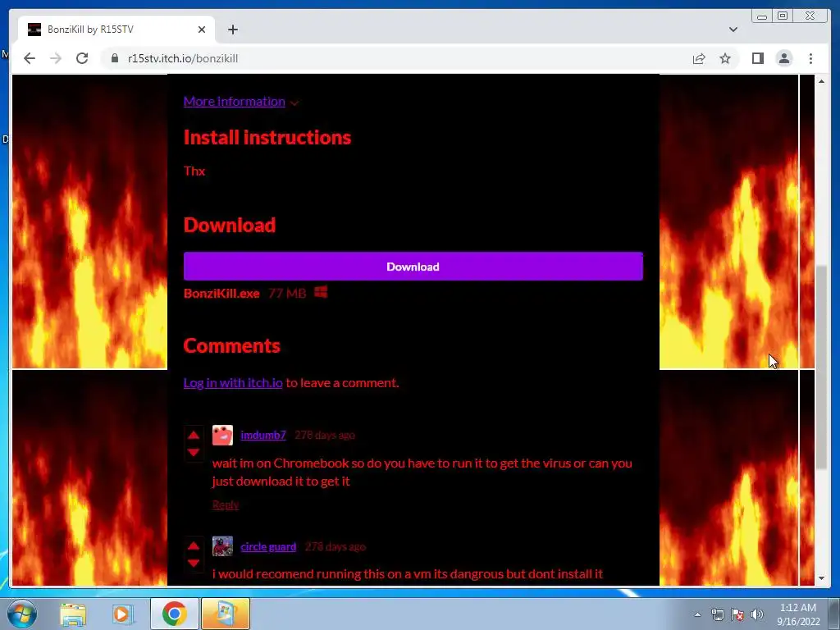Click the 'Thx' install instructions text
840x630 pixels.
pos(194,171)
